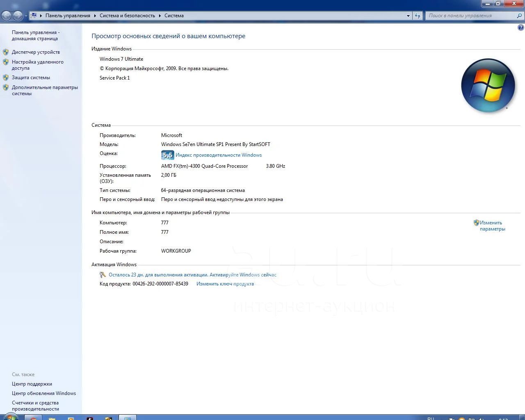Image resolution: width=525 pixels, height=420 pixels.
Task: Click the 3.80 GHz processor speed
Action: pyautogui.click(x=275, y=166)
